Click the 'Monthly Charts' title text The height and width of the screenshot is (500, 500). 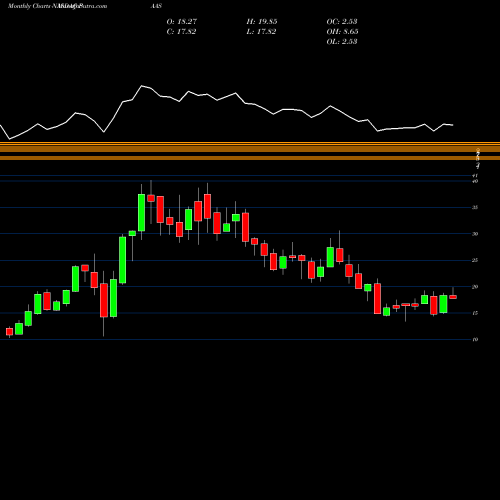pos(29,6)
